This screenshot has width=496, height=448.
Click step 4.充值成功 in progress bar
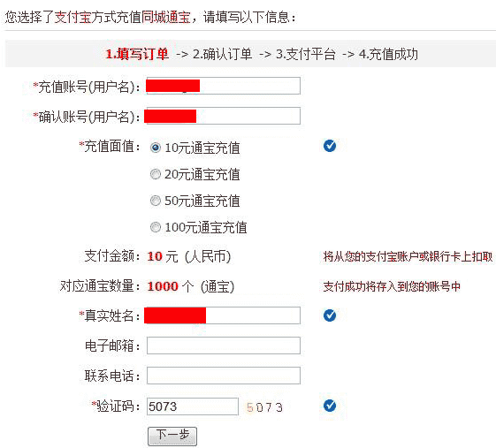pyautogui.click(x=388, y=54)
